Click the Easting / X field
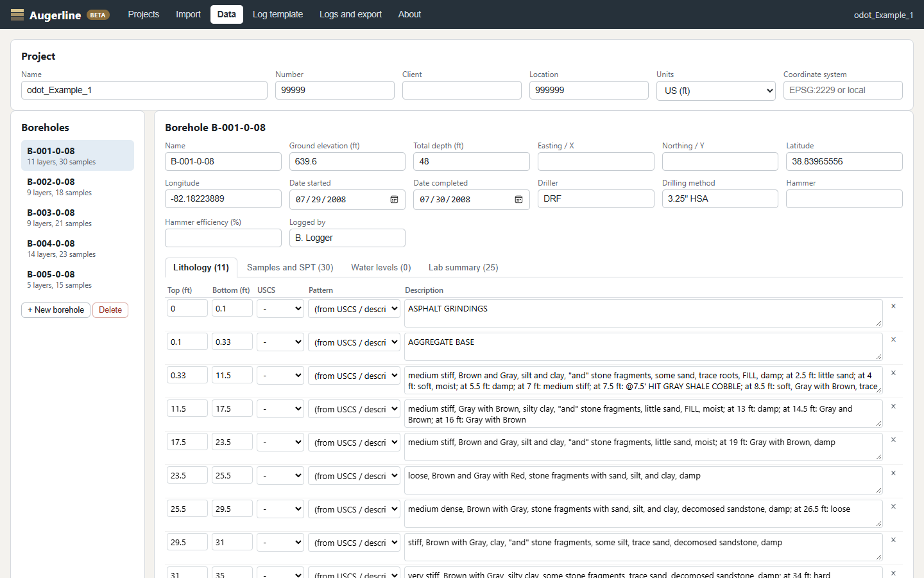 point(596,161)
